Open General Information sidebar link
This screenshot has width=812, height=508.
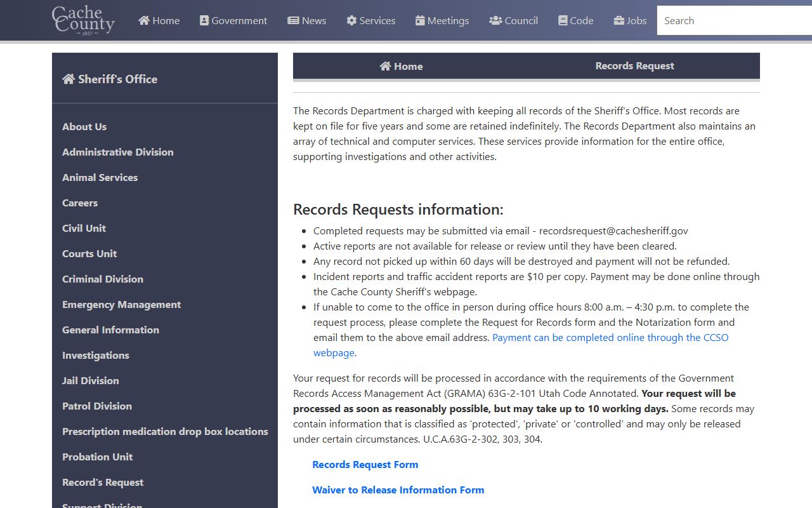click(110, 330)
